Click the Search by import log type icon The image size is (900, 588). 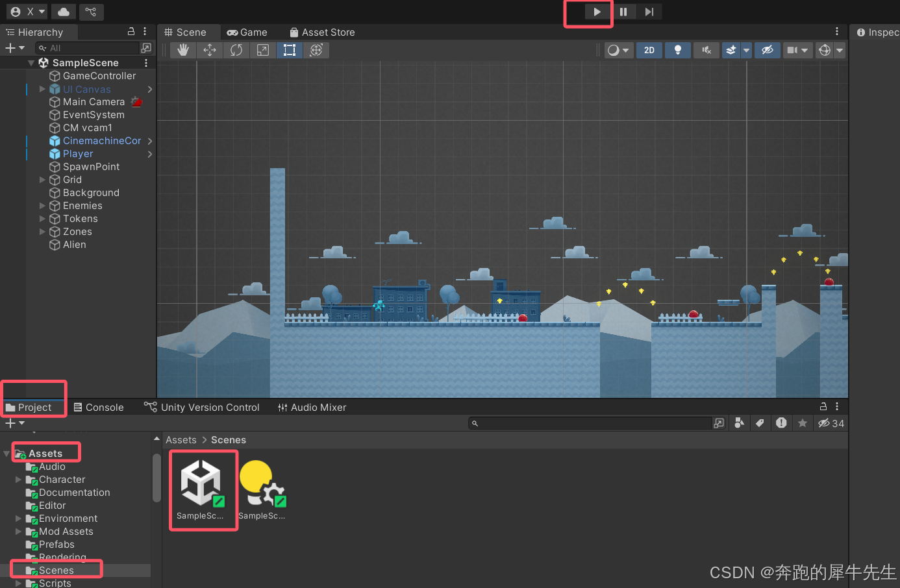point(781,423)
